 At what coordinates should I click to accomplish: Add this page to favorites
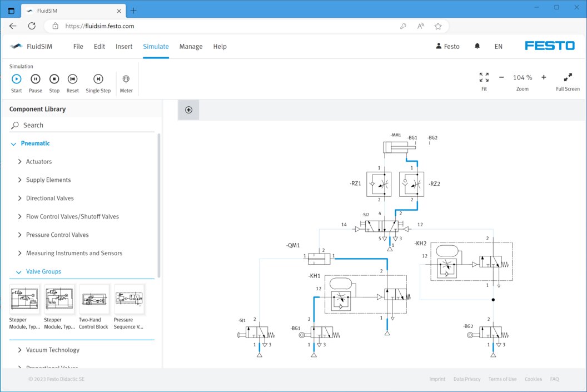tap(438, 26)
